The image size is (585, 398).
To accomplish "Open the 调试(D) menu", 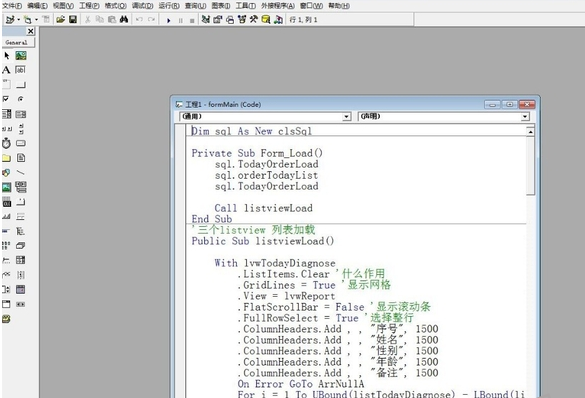I will click(143, 6).
